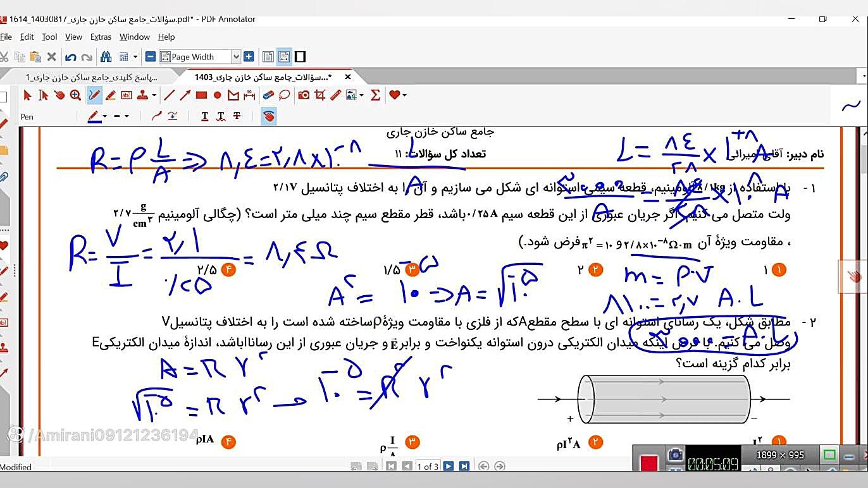Open the View menu
The image size is (868, 488).
pos(73,37)
